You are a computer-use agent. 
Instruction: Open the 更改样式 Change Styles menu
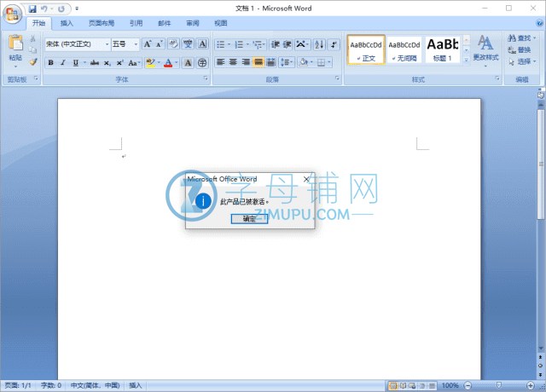pos(485,50)
